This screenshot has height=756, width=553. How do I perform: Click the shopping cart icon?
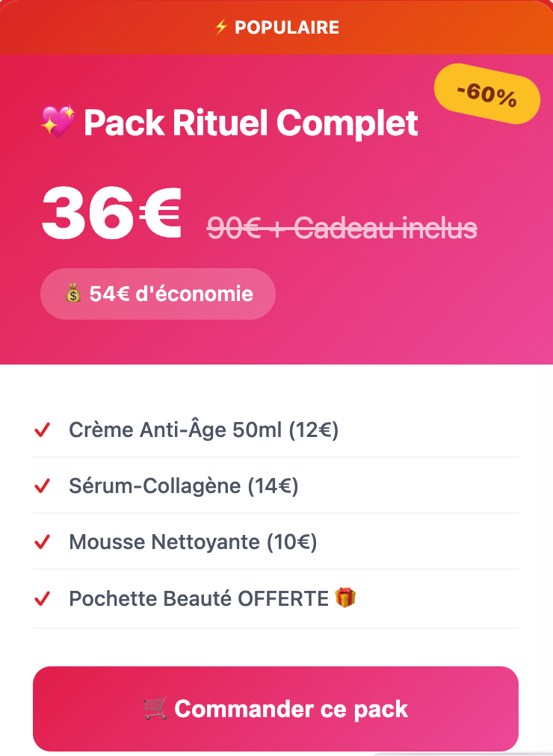point(155,708)
